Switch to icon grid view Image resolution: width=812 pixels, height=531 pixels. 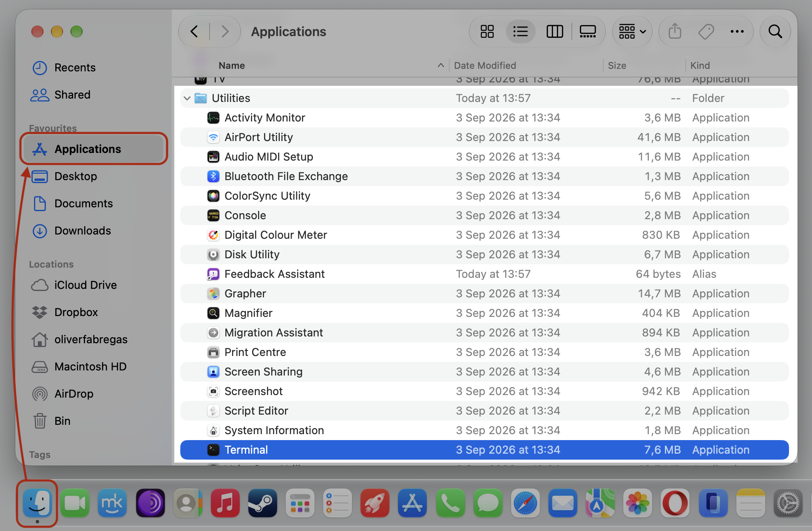point(487,31)
